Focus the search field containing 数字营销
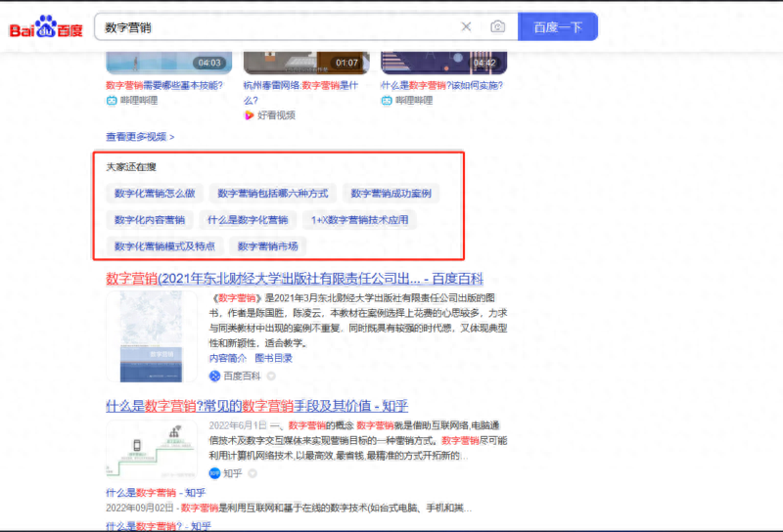Viewport: 783px width, 532px height. click(274, 27)
